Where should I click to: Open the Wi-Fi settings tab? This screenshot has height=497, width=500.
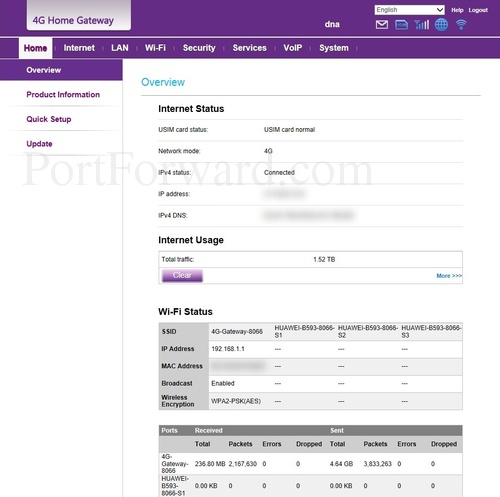155,48
